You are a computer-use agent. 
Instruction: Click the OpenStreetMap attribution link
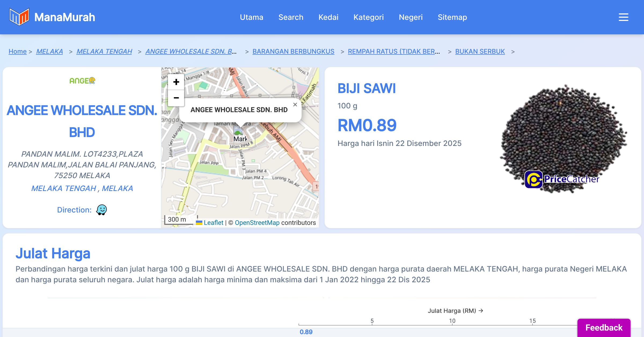pyautogui.click(x=257, y=223)
